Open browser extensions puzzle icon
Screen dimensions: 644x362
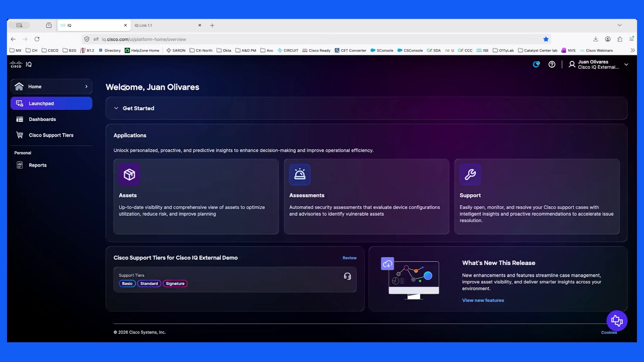tap(620, 39)
